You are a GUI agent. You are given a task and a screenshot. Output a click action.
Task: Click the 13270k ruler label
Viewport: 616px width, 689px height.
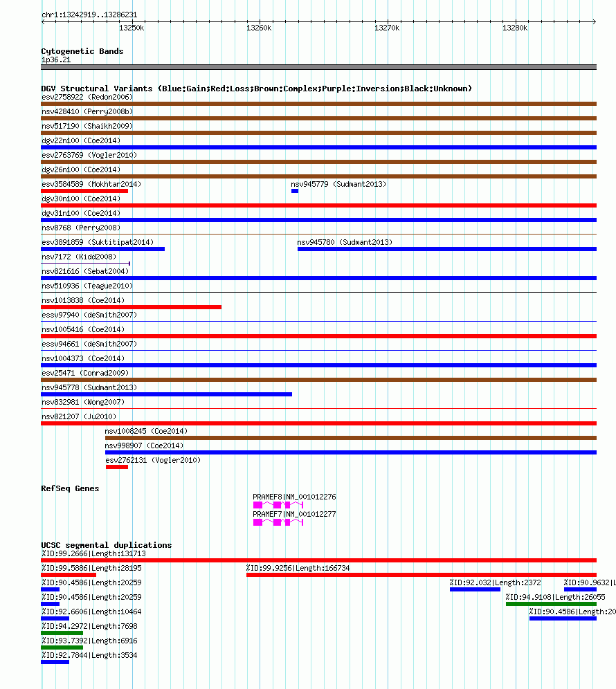point(387,28)
